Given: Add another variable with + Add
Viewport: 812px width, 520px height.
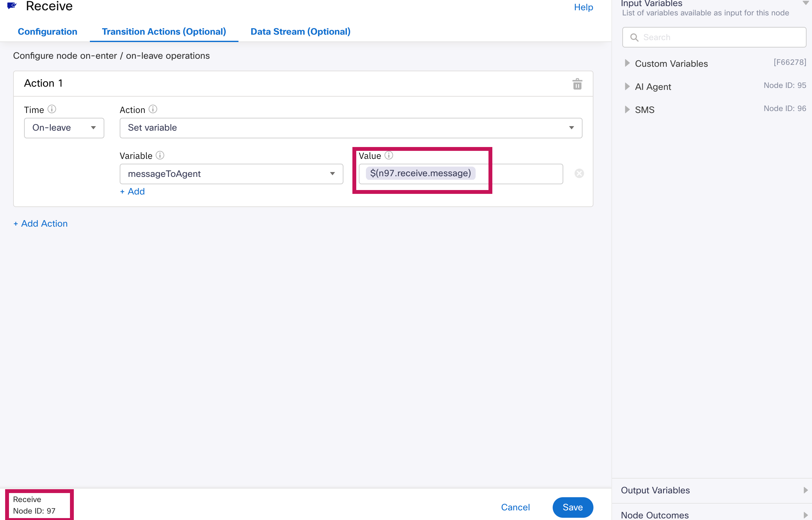Looking at the screenshot, I should (132, 191).
